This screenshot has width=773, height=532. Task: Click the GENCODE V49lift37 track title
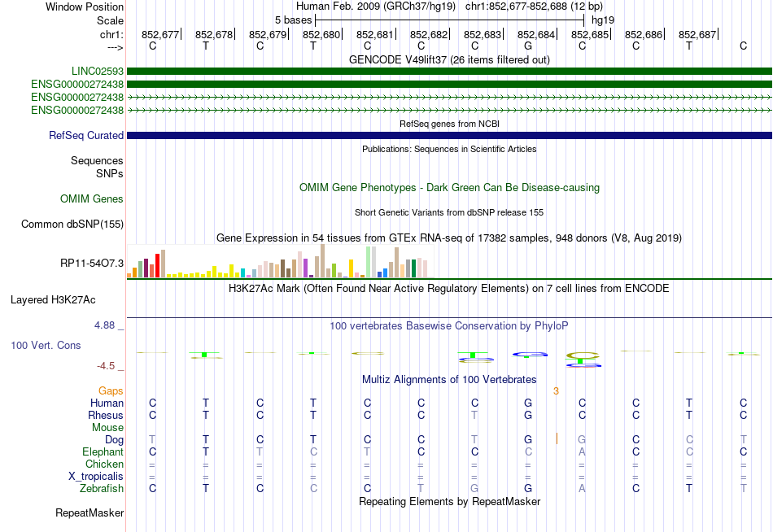point(449,60)
